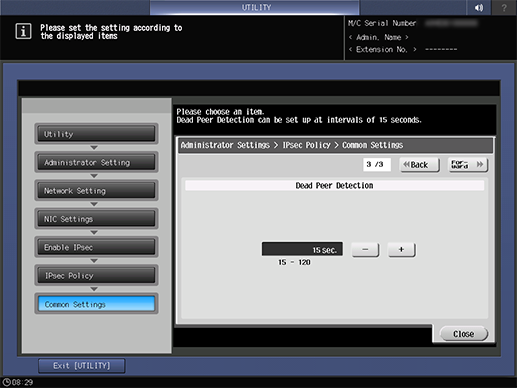Decrease Dead Peer Detection with minus button

point(365,249)
